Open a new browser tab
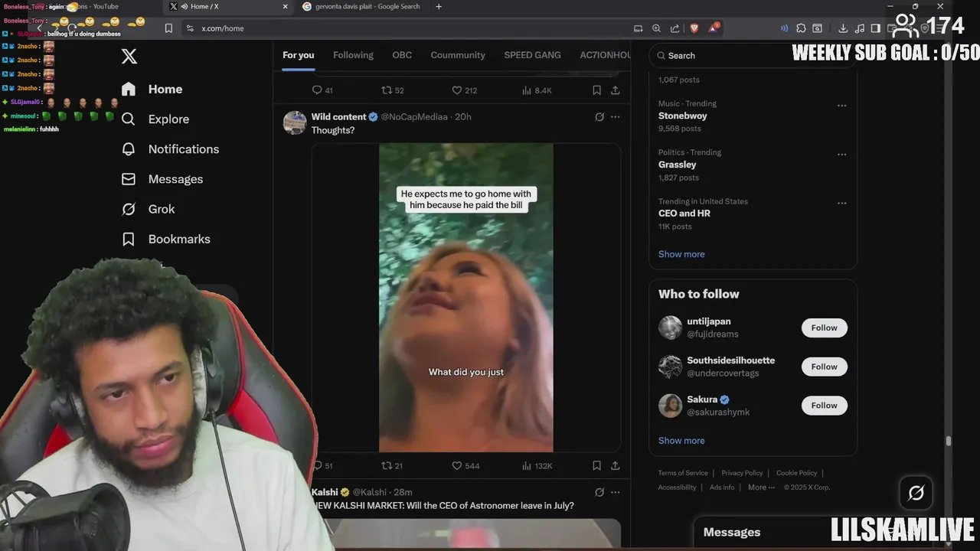This screenshot has width=980, height=551. (x=439, y=7)
